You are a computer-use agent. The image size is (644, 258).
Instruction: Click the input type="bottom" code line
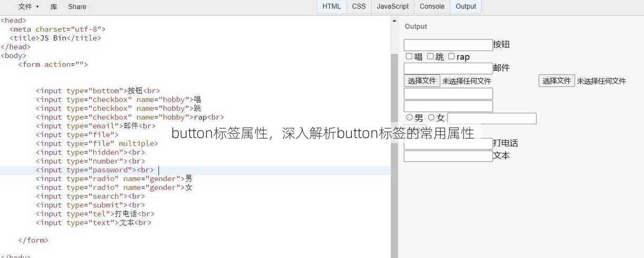click(x=98, y=91)
